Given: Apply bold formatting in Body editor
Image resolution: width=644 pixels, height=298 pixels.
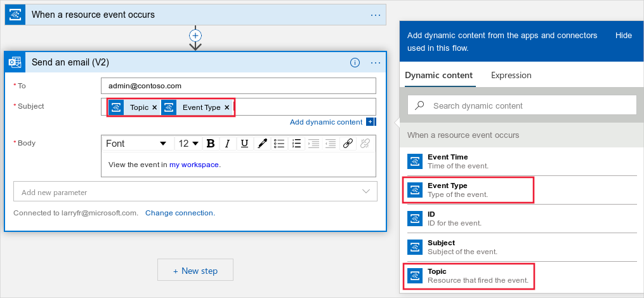Looking at the screenshot, I should click(x=211, y=144).
